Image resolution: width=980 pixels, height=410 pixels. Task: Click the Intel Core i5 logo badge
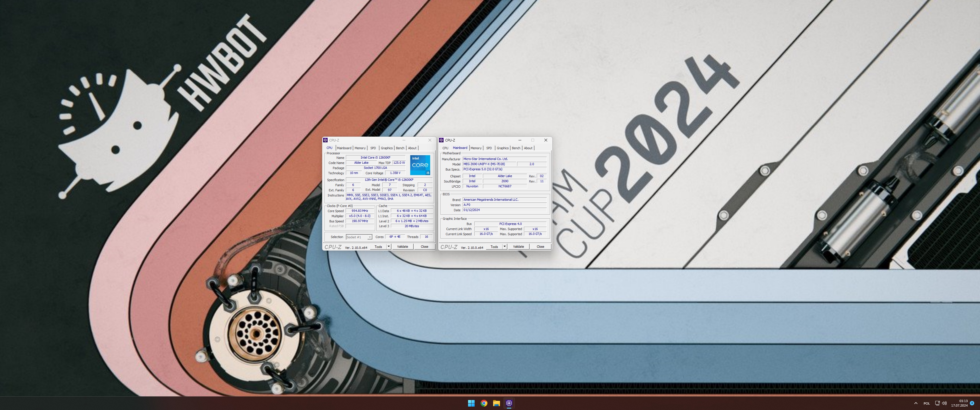point(420,165)
